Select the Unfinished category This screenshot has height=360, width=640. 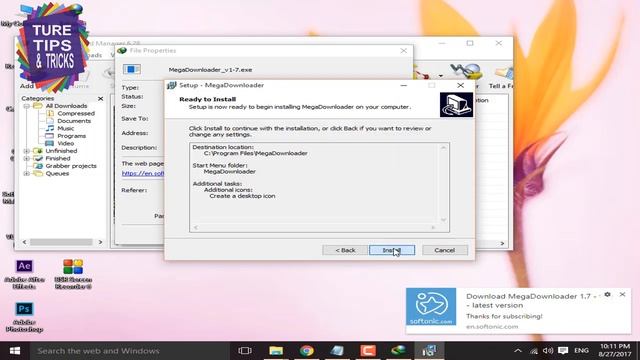61,151
